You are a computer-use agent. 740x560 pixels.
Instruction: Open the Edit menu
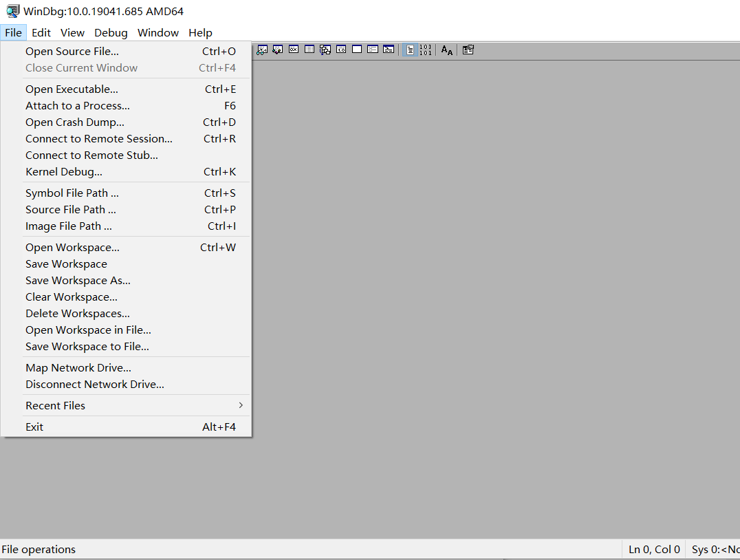coord(41,32)
